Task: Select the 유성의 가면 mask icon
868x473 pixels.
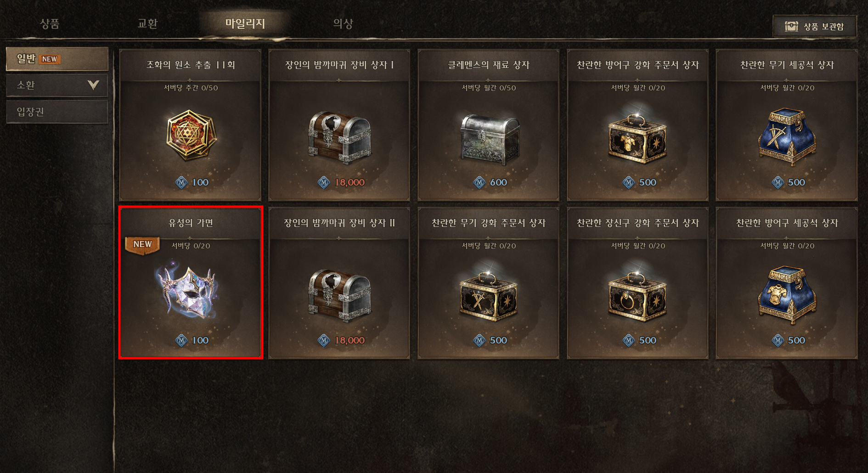Action: pyautogui.click(x=188, y=291)
